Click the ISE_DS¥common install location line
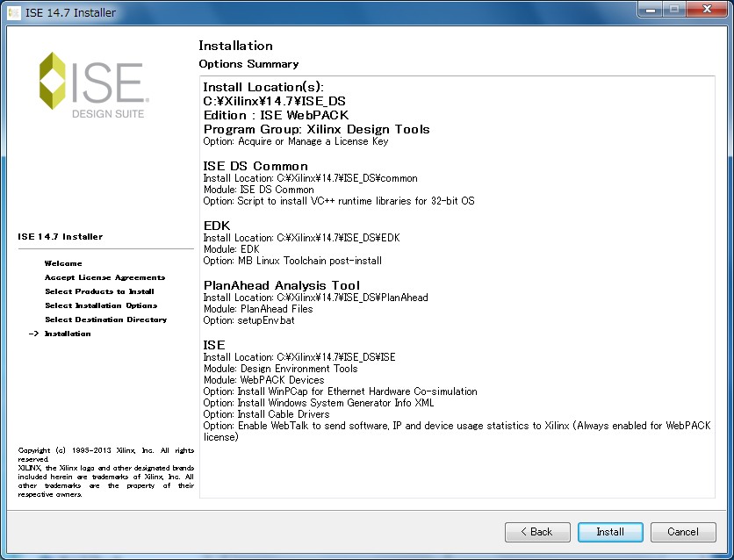734x560 pixels. click(310, 178)
